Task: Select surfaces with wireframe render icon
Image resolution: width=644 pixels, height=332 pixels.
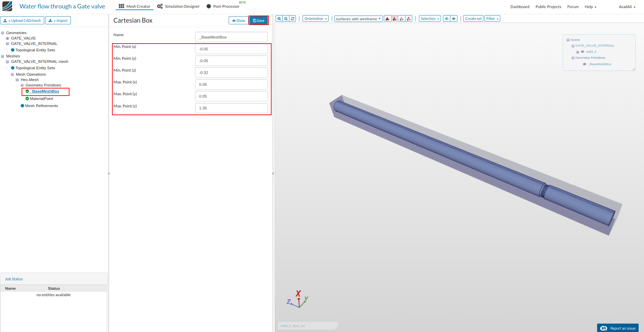Action: pyautogui.click(x=395, y=19)
